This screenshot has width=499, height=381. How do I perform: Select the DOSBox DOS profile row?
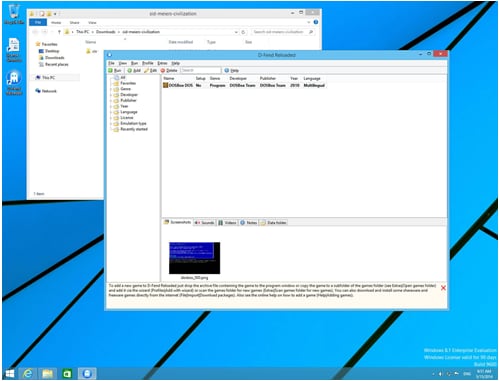click(x=244, y=85)
